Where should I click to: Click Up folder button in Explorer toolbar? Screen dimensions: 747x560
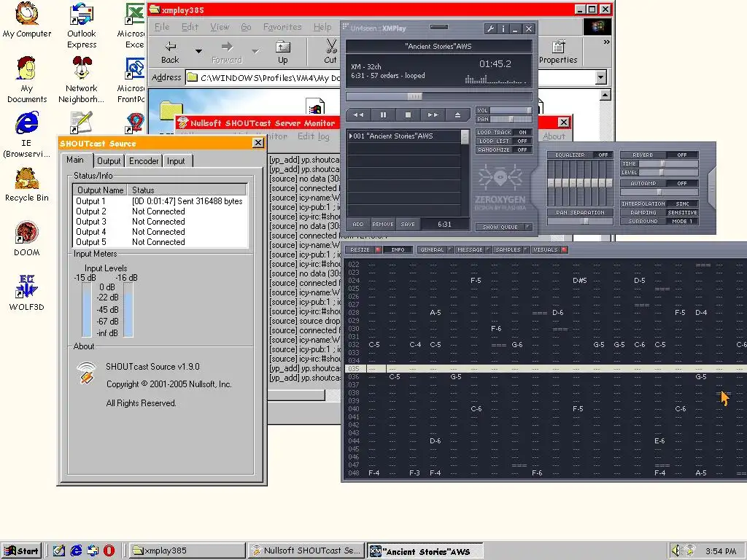point(283,52)
